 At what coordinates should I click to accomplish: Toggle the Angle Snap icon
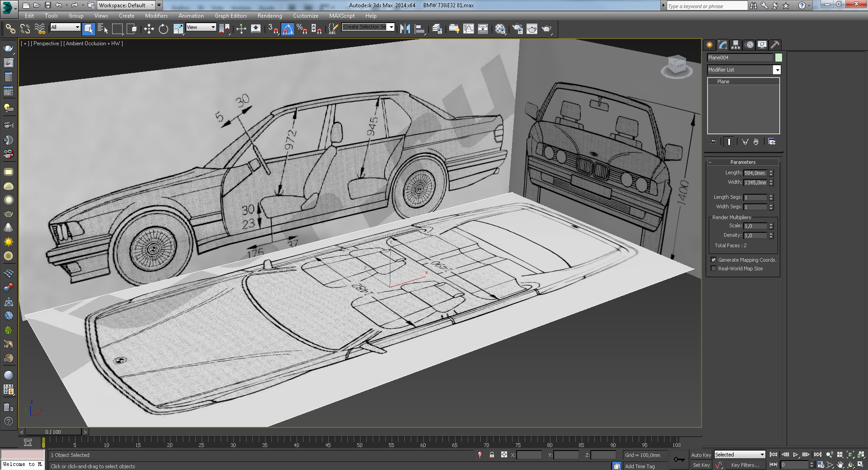[287, 29]
